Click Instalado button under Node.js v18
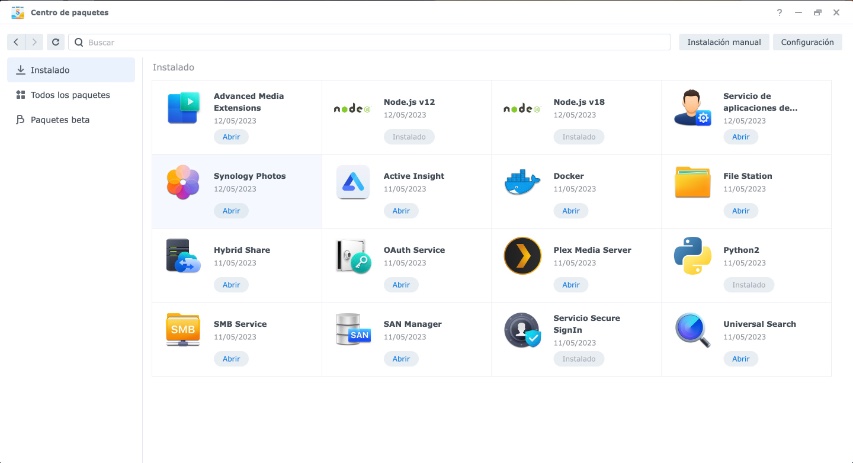 579,137
